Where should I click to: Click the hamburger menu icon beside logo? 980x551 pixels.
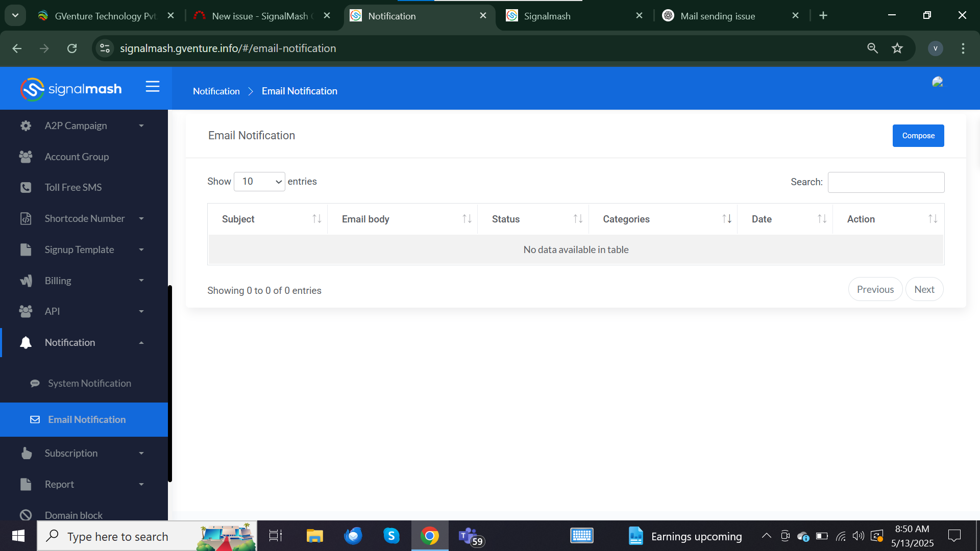(152, 87)
